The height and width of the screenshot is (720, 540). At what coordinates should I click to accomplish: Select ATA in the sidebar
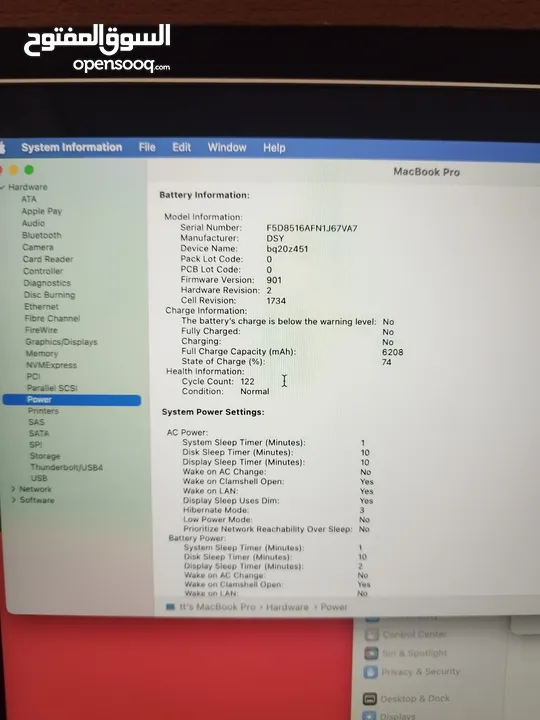coord(28,199)
